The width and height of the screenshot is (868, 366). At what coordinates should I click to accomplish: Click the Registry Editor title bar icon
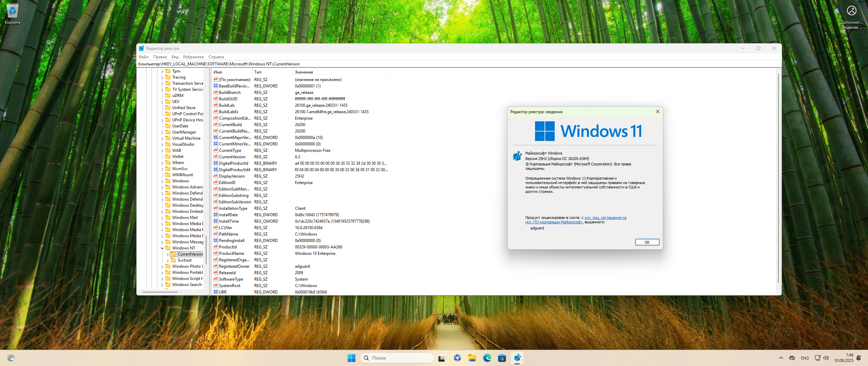(x=141, y=48)
